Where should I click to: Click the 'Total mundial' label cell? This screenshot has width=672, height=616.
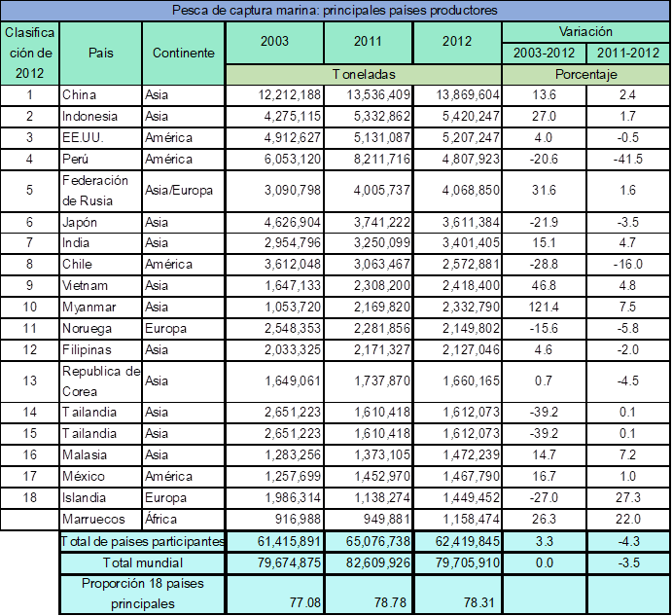tap(142, 562)
